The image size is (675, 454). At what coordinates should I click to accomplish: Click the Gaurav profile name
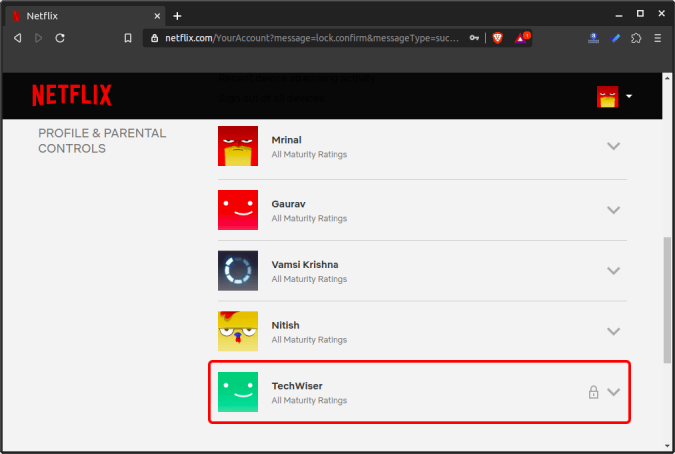coord(288,204)
